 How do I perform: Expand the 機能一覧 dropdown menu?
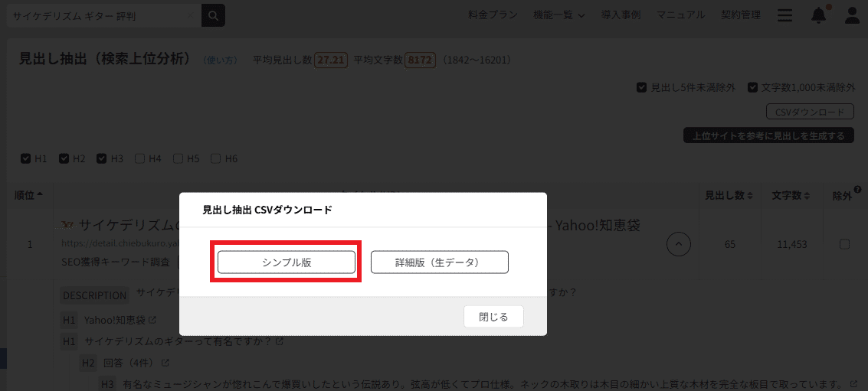(559, 15)
